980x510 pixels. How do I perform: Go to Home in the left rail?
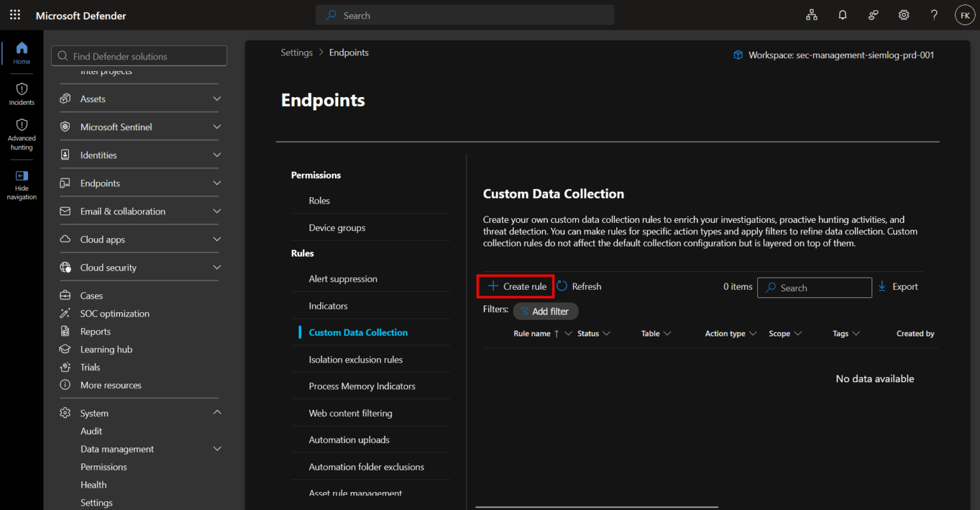[22, 53]
